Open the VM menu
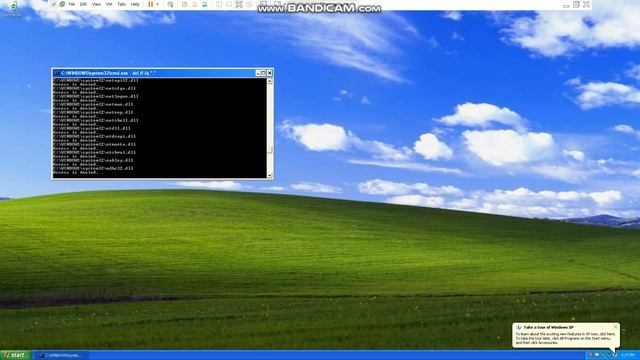The image size is (640, 360). point(109,4)
